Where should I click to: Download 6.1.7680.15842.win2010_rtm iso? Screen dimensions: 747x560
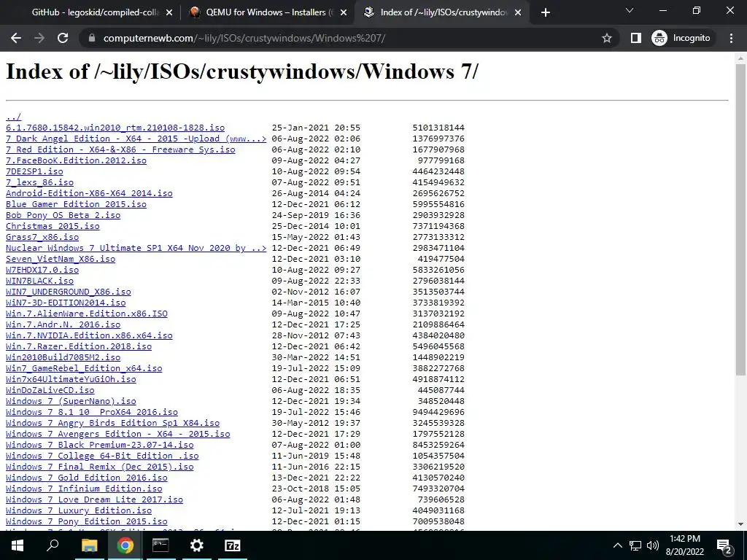pos(115,128)
